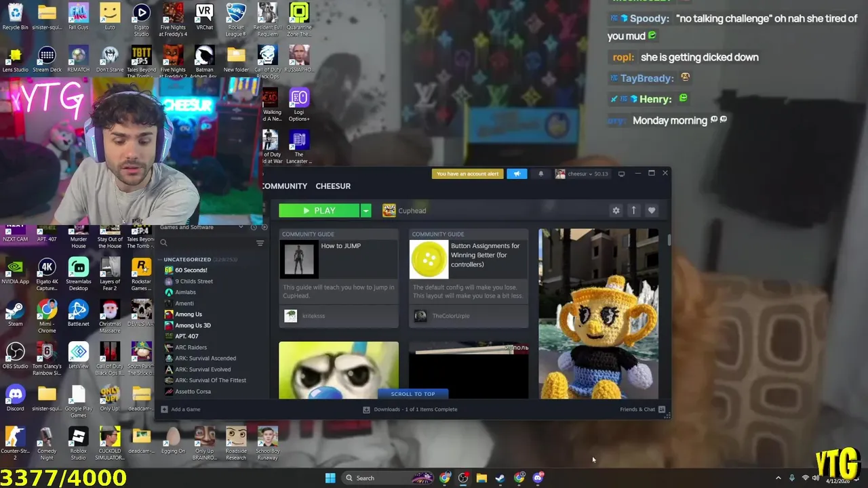Open Steam announcements megaphone icon
The image size is (868, 488).
(517, 174)
